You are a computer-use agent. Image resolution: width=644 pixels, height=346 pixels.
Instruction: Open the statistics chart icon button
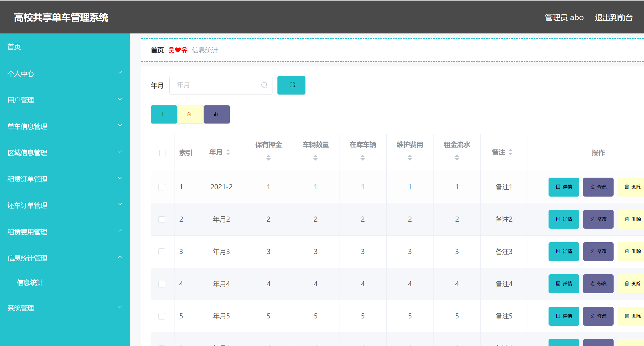tap(216, 114)
